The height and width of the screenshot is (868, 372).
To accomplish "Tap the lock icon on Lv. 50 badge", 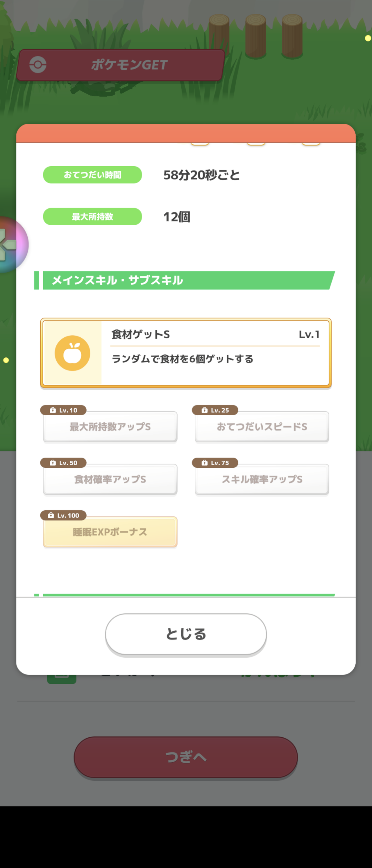I will click(53, 463).
